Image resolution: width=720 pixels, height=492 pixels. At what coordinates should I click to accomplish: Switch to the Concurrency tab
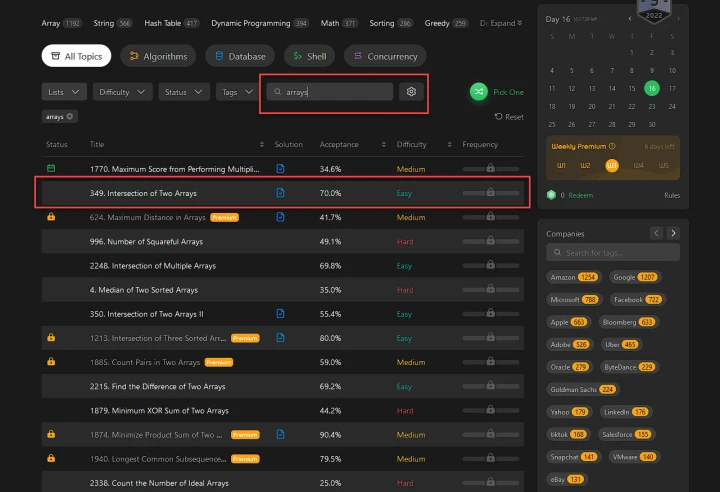pos(385,56)
